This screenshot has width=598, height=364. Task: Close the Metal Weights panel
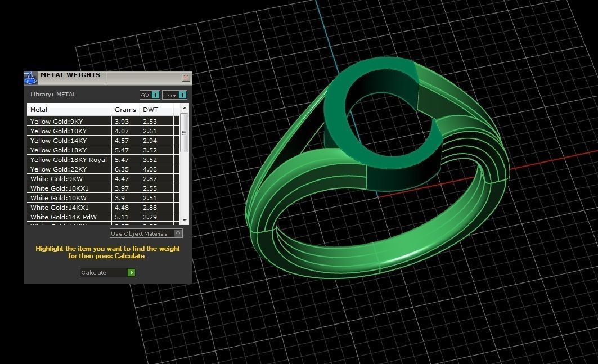point(186,78)
